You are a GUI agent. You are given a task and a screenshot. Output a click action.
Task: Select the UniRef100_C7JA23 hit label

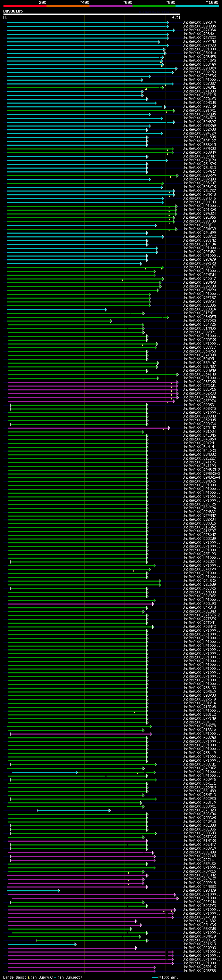coord(199,810)
